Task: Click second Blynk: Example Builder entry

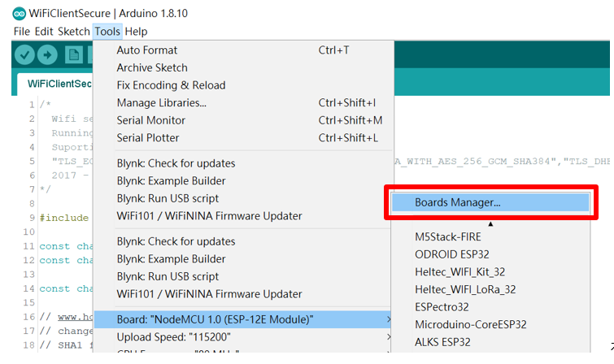Action: [x=243, y=259]
